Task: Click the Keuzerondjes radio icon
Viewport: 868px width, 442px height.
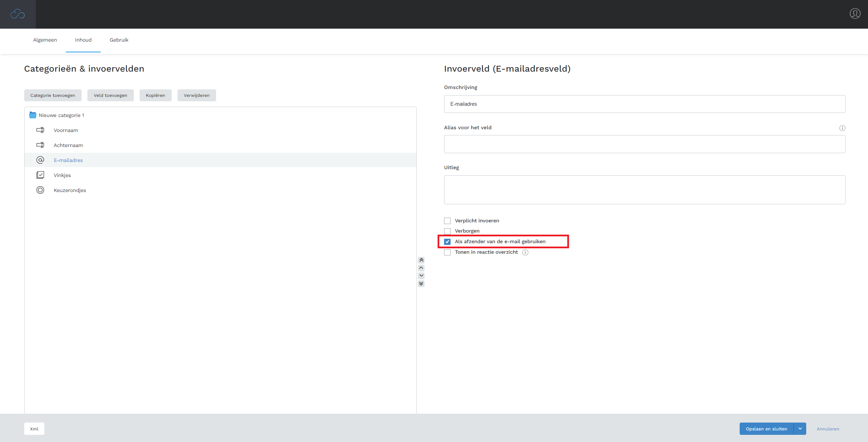Action: coord(40,190)
